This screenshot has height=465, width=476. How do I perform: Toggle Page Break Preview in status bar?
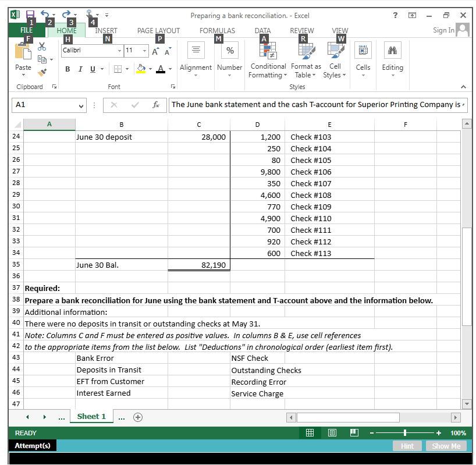[x=354, y=432]
